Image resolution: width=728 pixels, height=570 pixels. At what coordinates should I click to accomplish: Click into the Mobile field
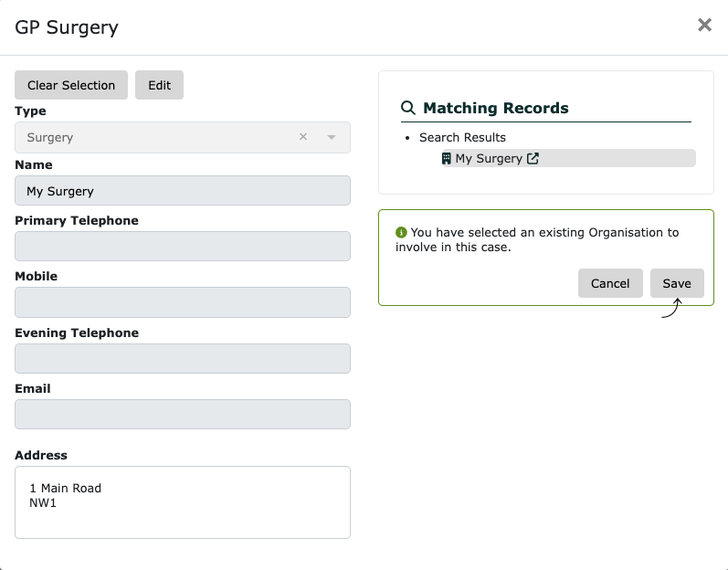(x=183, y=302)
